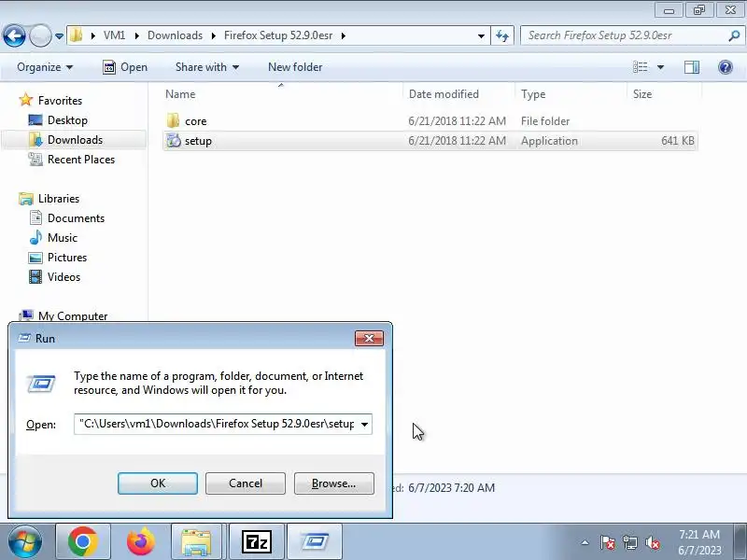Viewport: 747px width, 560px height.
Task: Select Favorites in the navigation pane
Action: point(60,101)
